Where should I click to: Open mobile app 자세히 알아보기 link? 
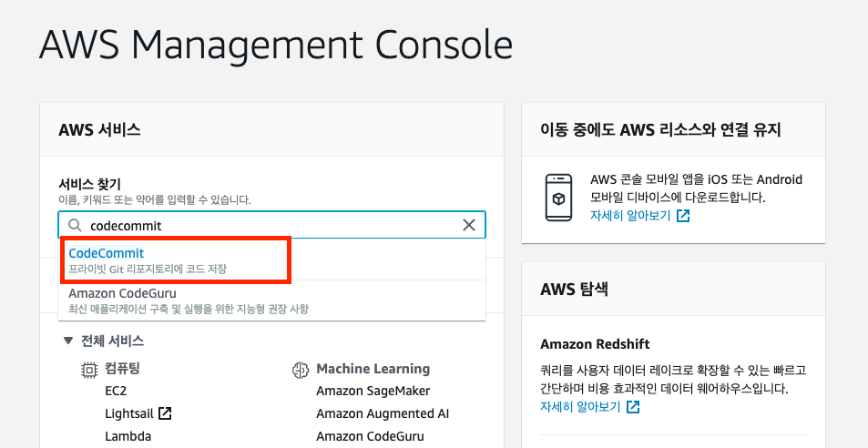[630, 216]
